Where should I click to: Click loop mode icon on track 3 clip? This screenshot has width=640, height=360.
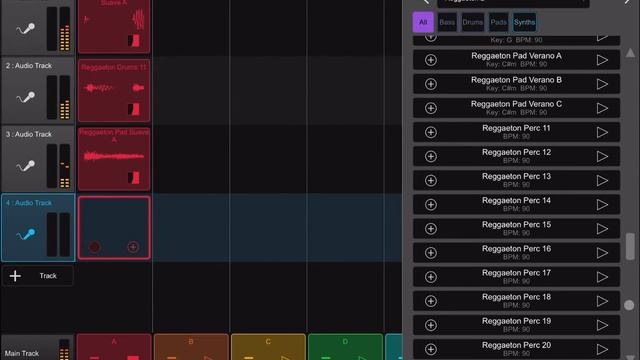coord(133,178)
